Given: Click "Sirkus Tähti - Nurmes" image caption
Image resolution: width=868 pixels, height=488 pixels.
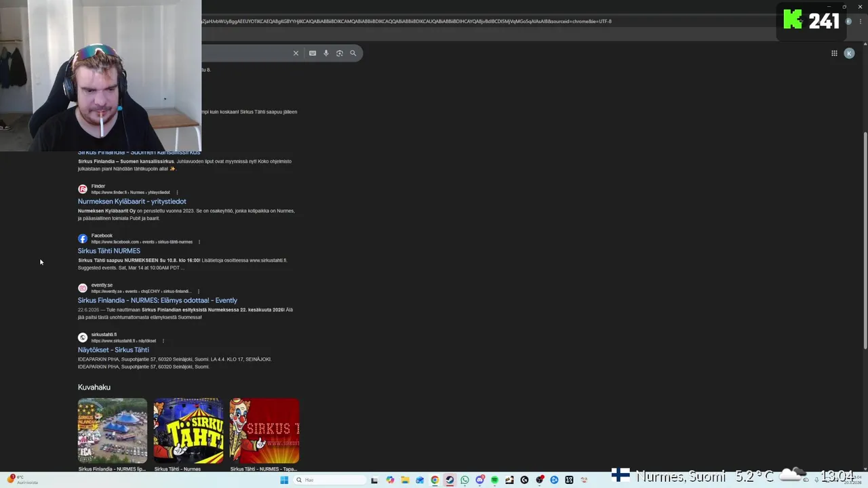Looking at the screenshot, I should click(x=178, y=469).
